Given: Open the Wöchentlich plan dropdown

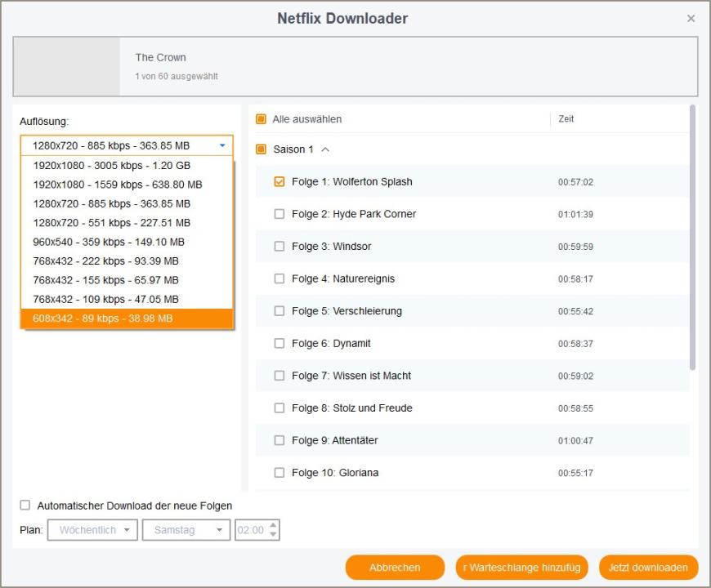Looking at the screenshot, I should point(92,530).
